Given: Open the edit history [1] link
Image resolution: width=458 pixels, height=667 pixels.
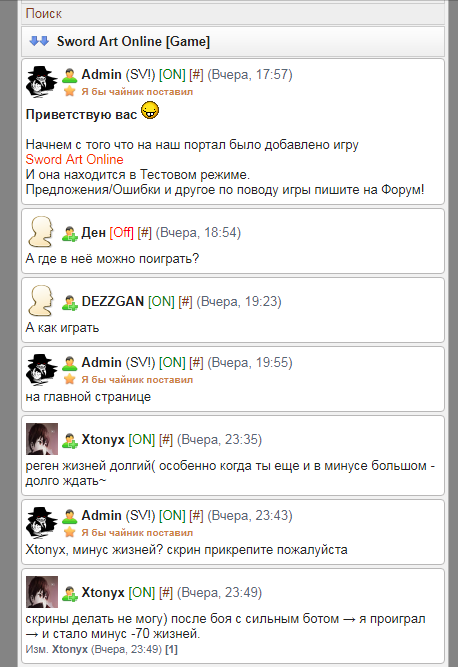Looking at the screenshot, I should [171, 649].
